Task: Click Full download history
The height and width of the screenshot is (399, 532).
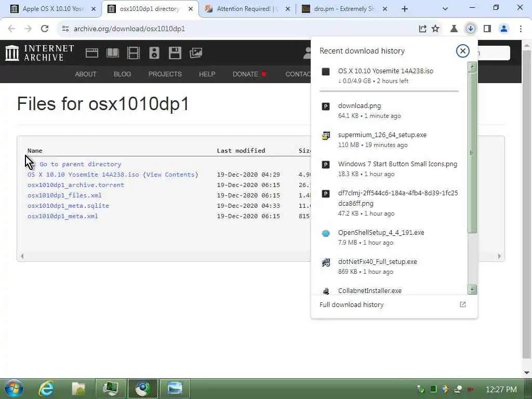Action: [x=352, y=304]
